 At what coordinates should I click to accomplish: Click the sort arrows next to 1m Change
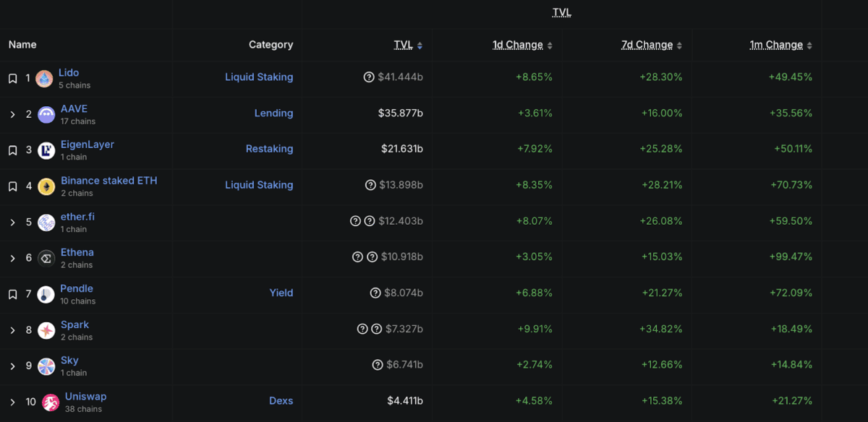click(x=809, y=46)
